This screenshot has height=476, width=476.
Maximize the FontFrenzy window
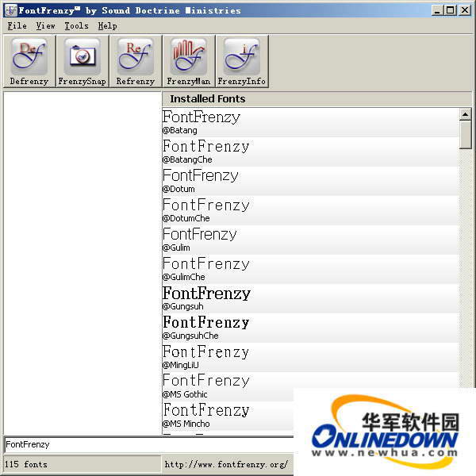(x=450, y=10)
